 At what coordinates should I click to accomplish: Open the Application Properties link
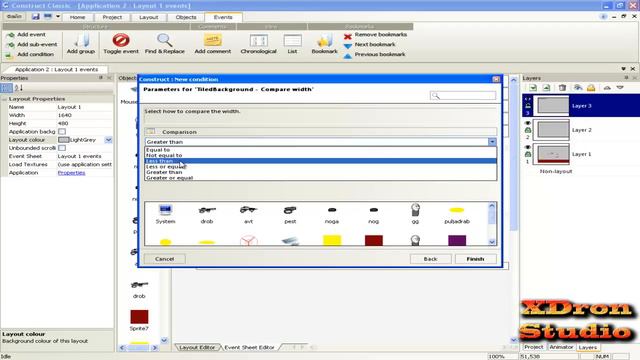71,173
